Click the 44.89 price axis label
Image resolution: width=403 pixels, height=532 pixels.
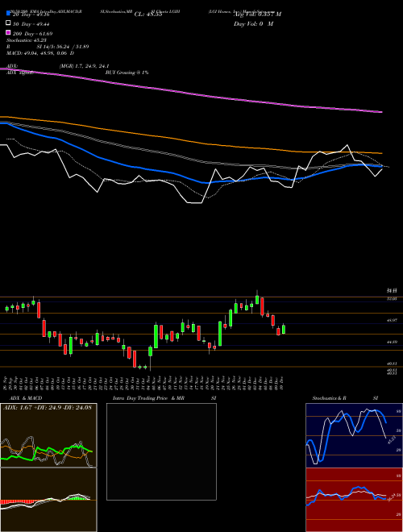tap(392, 342)
